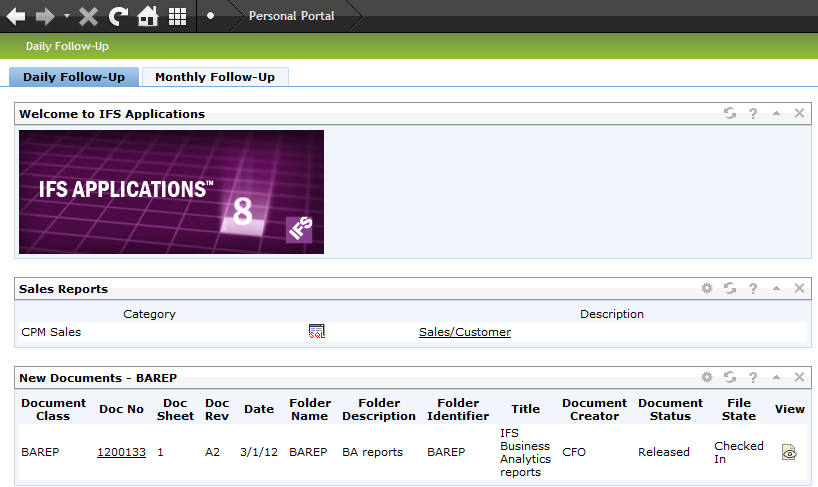Viewport: 818px width, 487px height.
Task: Click the Folder Identifier column header
Action: [x=458, y=409]
